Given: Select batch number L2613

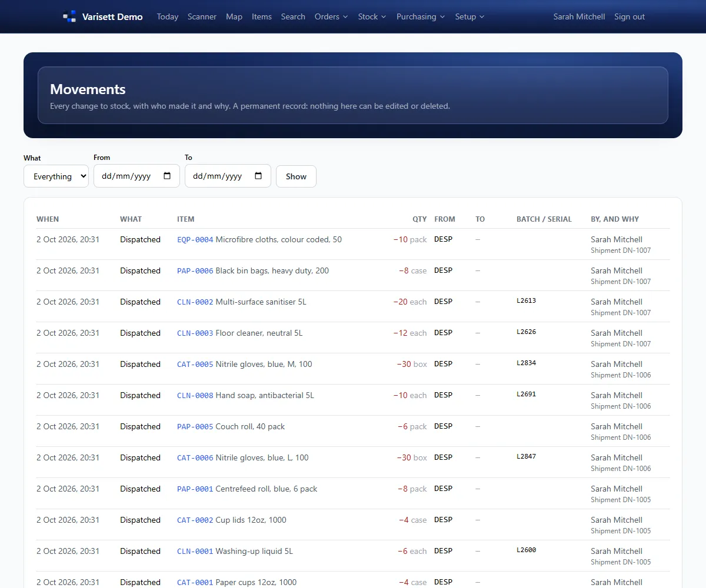Looking at the screenshot, I should point(527,300).
